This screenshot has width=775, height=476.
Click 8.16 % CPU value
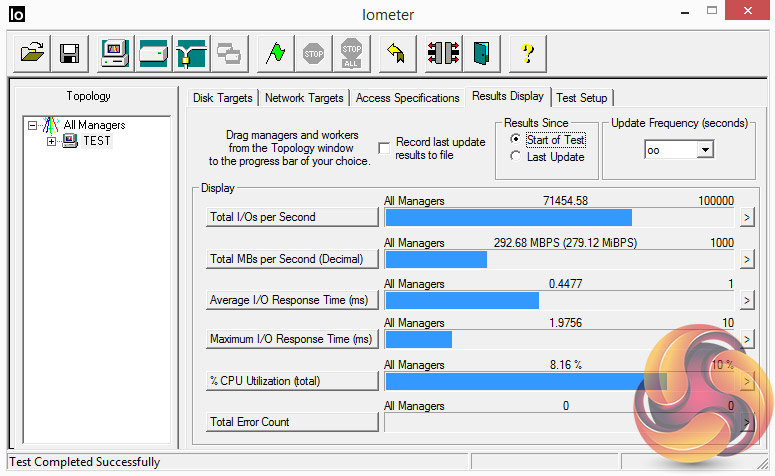[x=565, y=365]
